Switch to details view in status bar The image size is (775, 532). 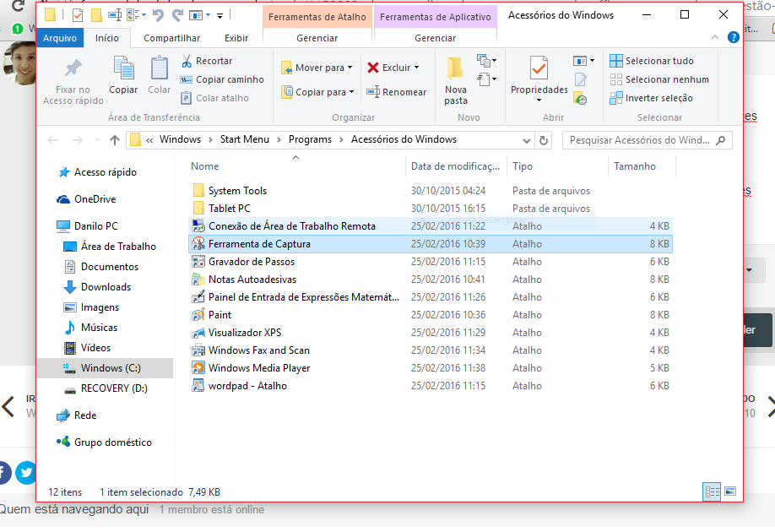[x=712, y=491]
